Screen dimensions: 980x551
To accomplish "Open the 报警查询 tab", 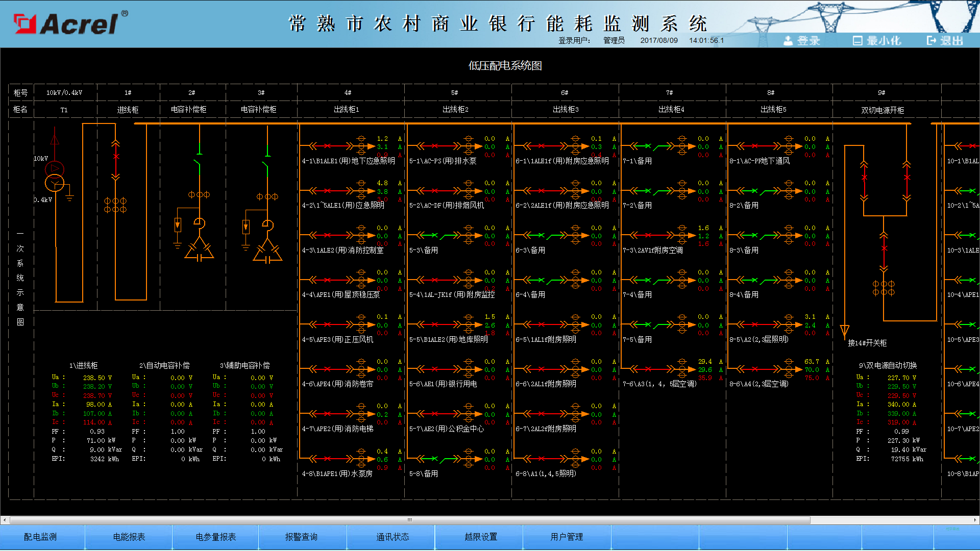I will (301, 537).
